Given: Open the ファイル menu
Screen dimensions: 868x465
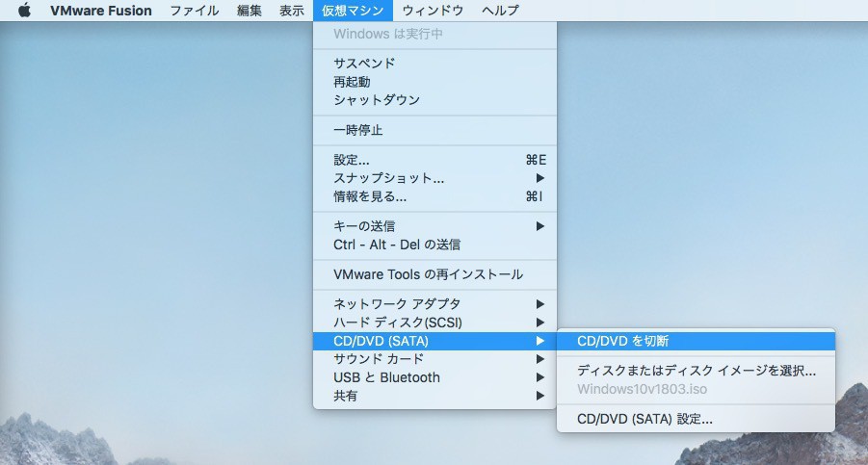Looking at the screenshot, I should point(195,11).
